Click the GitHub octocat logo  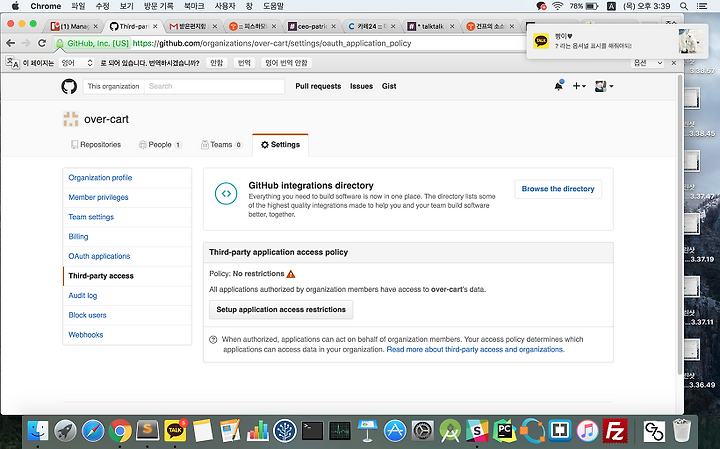point(69,86)
